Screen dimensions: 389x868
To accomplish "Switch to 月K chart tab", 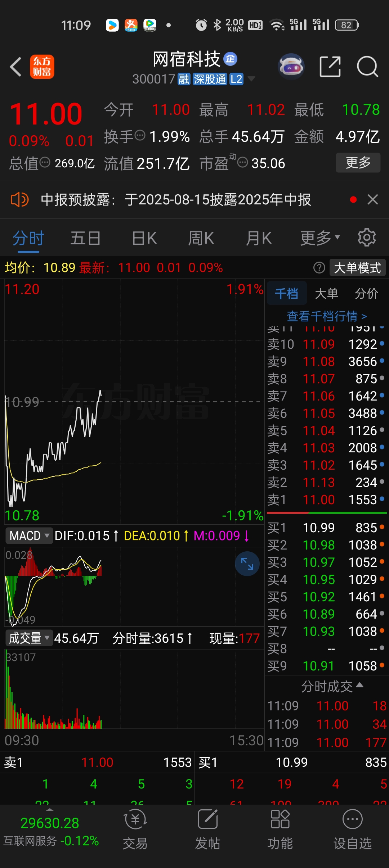I will coord(259,238).
